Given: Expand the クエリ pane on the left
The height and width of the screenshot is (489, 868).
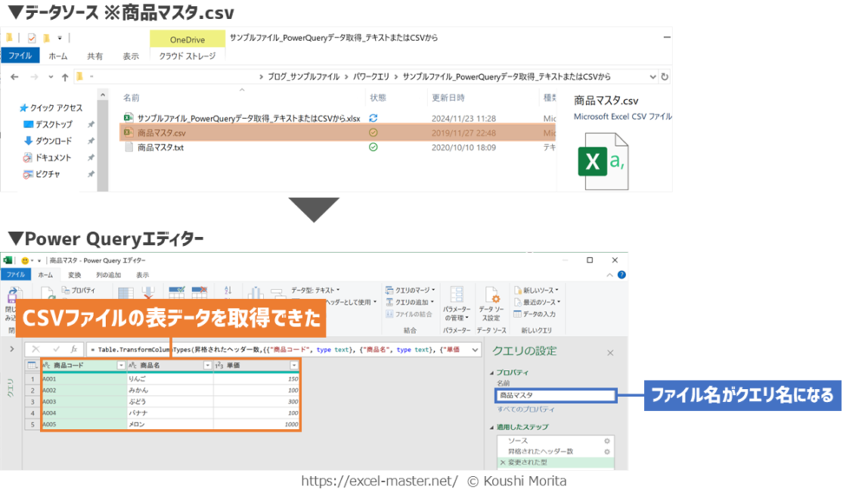Looking at the screenshot, I should coord(11,349).
